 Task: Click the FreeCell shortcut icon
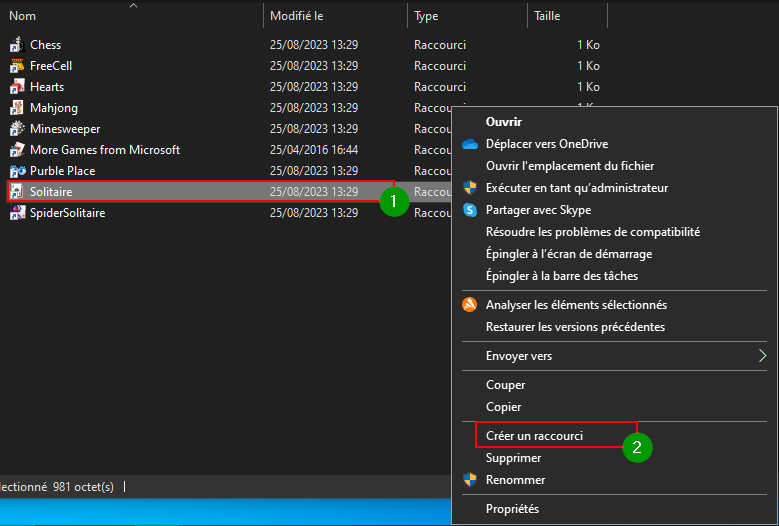point(17,66)
